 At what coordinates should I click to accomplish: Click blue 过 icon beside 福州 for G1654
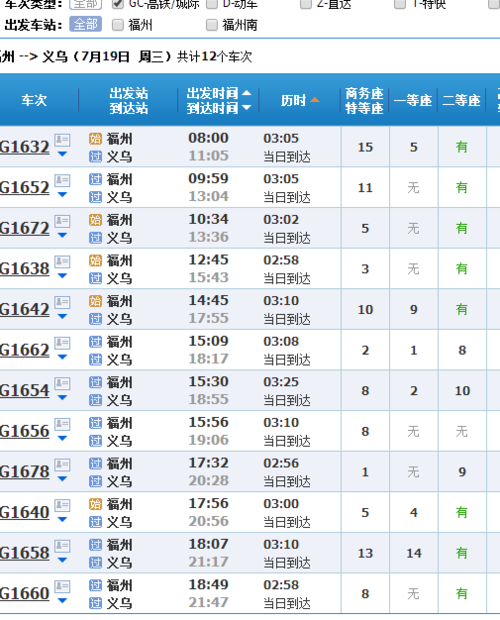(x=95, y=382)
